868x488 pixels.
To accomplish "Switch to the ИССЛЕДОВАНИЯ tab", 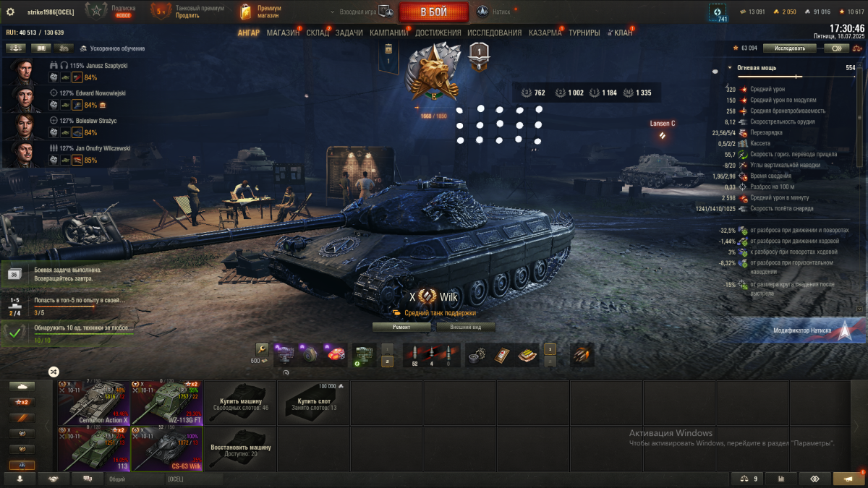I will click(494, 33).
